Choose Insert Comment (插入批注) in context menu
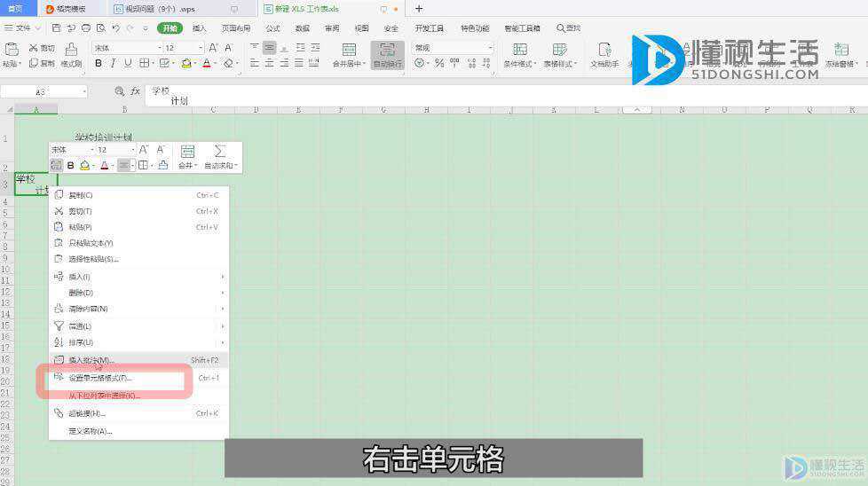 click(139, 360)
